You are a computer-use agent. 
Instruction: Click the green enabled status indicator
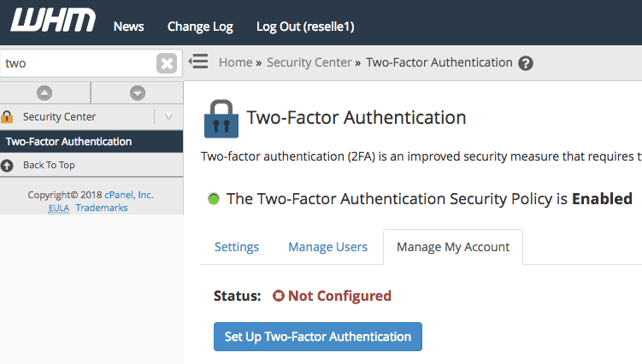pos(214,199)
